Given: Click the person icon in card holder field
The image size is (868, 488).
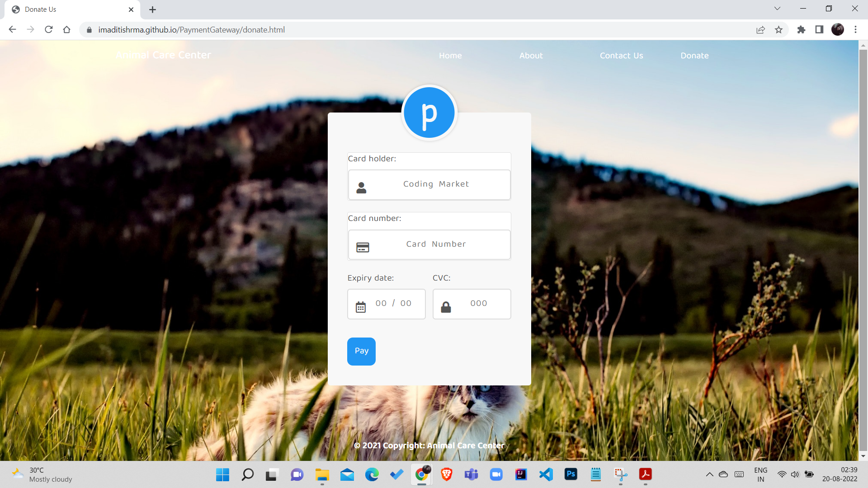Looking at the screenshot, I should [x=361, y=188].
